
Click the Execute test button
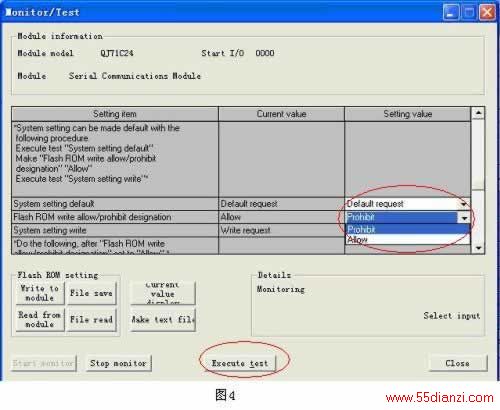tap(240, 363)
